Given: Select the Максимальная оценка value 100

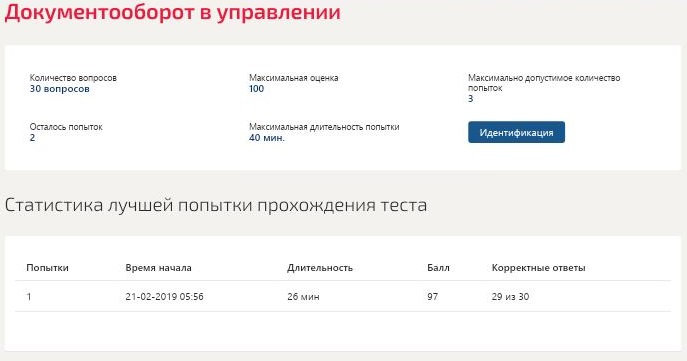Looking at the screenshot, I should click(x=256, y=89).
